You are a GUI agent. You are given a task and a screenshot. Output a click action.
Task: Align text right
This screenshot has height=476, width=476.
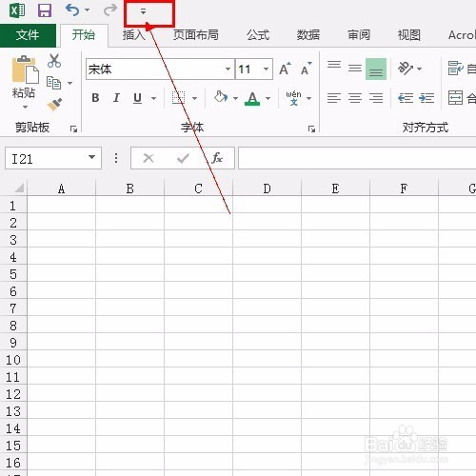(x=376, y=98)
